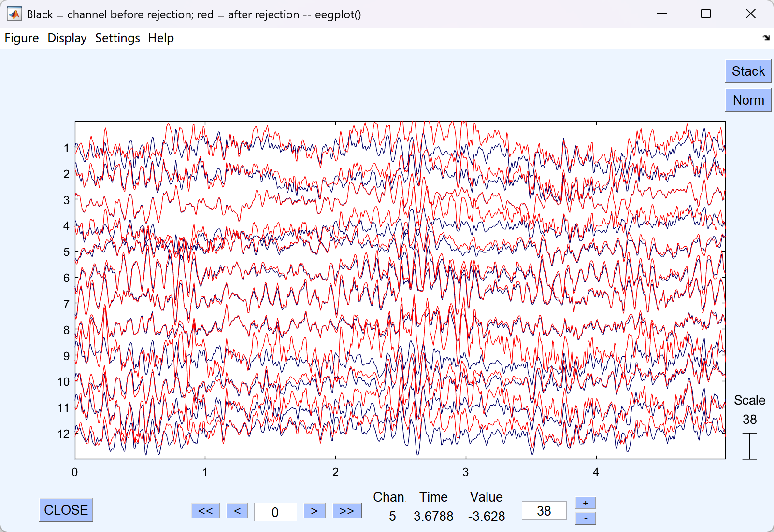Jump forward with the >> button

pyautogui.click(x=347, y=511)
